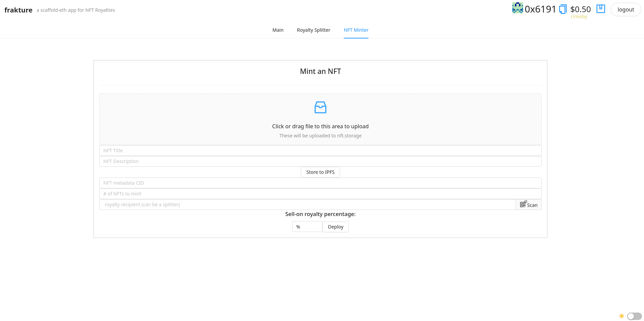The height and width of the screenshot is (321, 644).
Task: Switch to the Main tab
Action: coord(278,30)
